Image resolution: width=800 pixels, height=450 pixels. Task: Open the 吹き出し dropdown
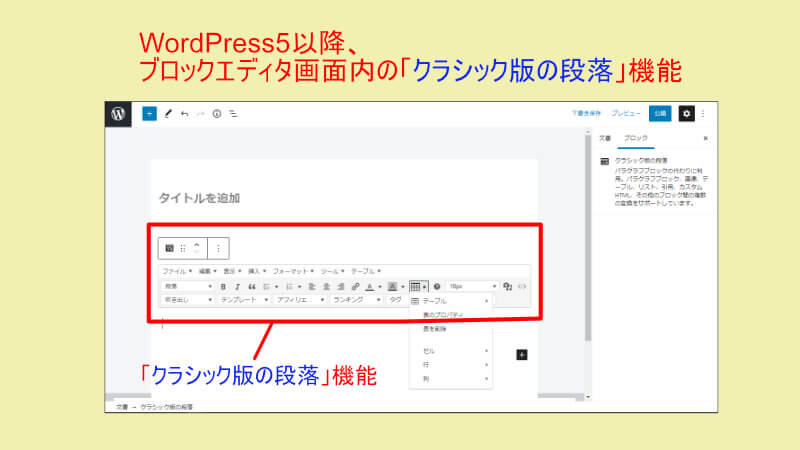click(188, 300)
